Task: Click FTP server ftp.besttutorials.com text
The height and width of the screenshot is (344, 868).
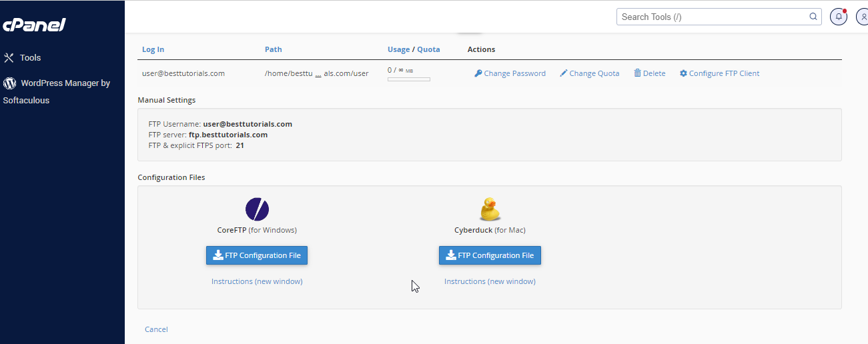Action: pyautogui.click(x=228, y=135)
